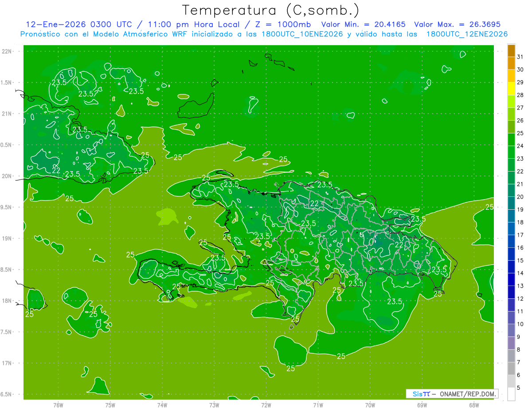532x411 pixels.
Task: Click the 21N latitude axis label
Action: [7, 114]
